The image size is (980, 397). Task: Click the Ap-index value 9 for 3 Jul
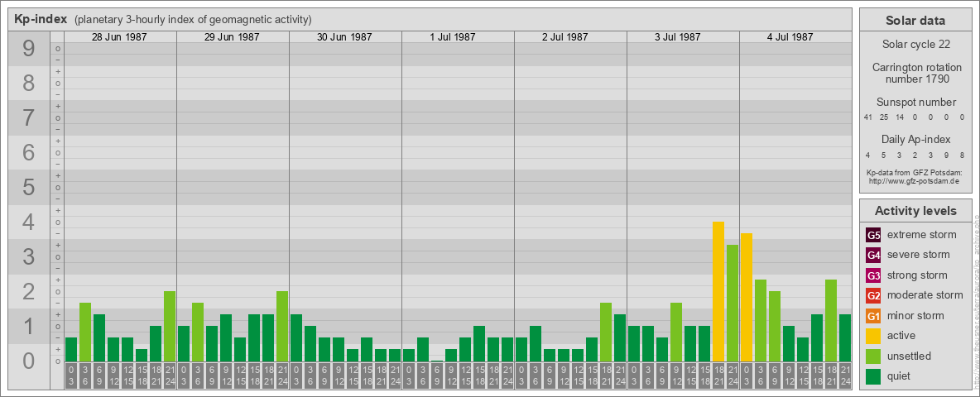click(946, 155)
